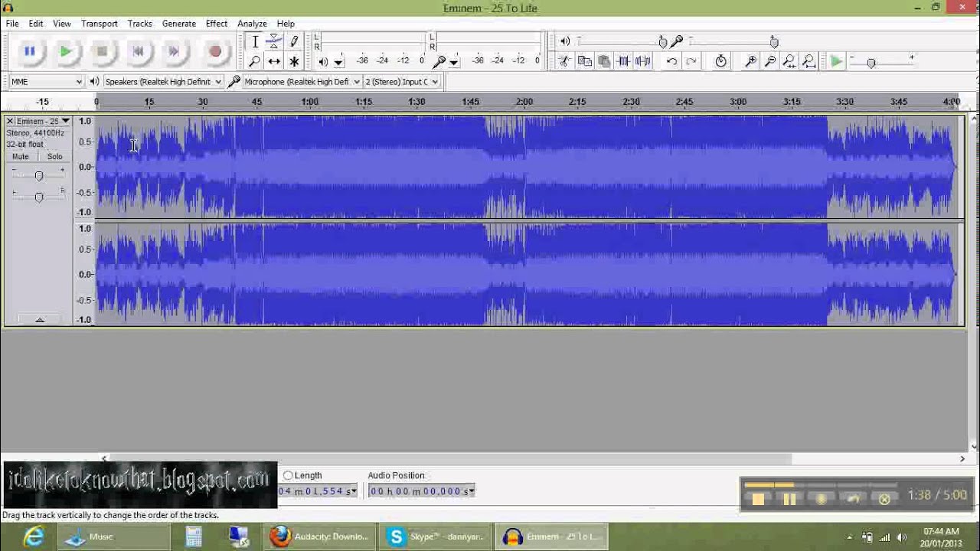The height and width of the screenshot is (551, 980).
Task: Open the Eminem track name dropdown menu
Action: pos(44,121)
